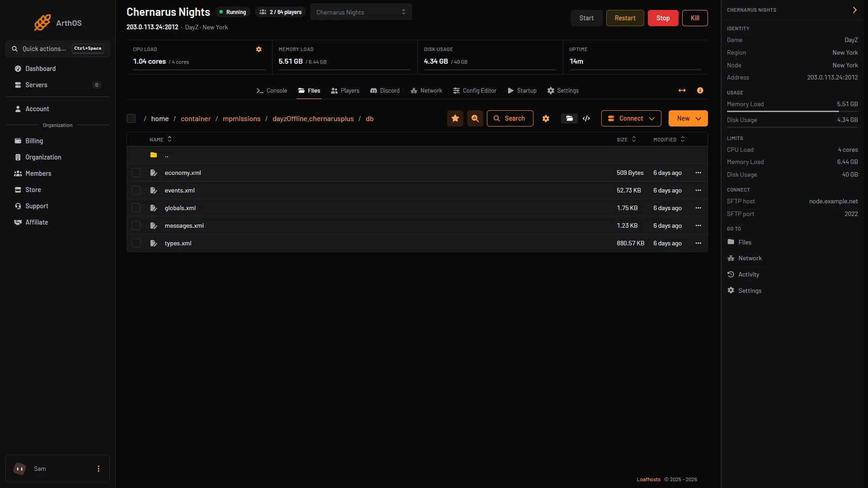Click the code brackets icon
Viewport: 868px width, 488px height.
586,118
